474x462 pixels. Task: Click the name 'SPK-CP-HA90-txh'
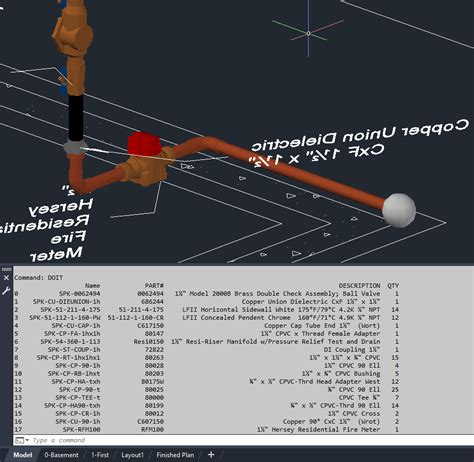click(x=72, y=406)
